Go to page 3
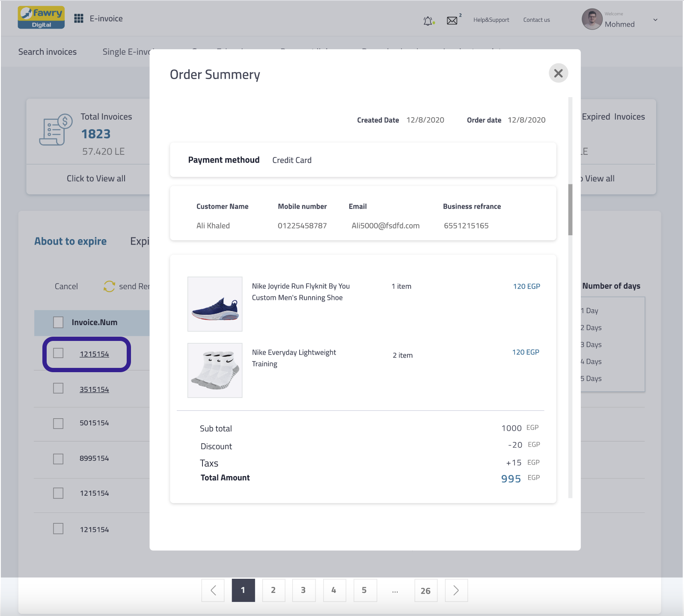The image size is (684, 616). [x=304, y=591]
